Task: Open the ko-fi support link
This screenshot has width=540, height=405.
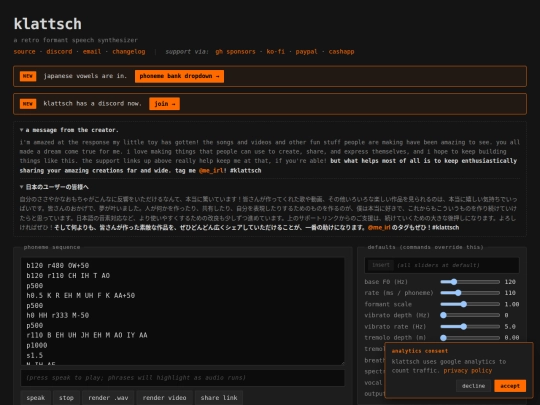Action: coord(276,52)
